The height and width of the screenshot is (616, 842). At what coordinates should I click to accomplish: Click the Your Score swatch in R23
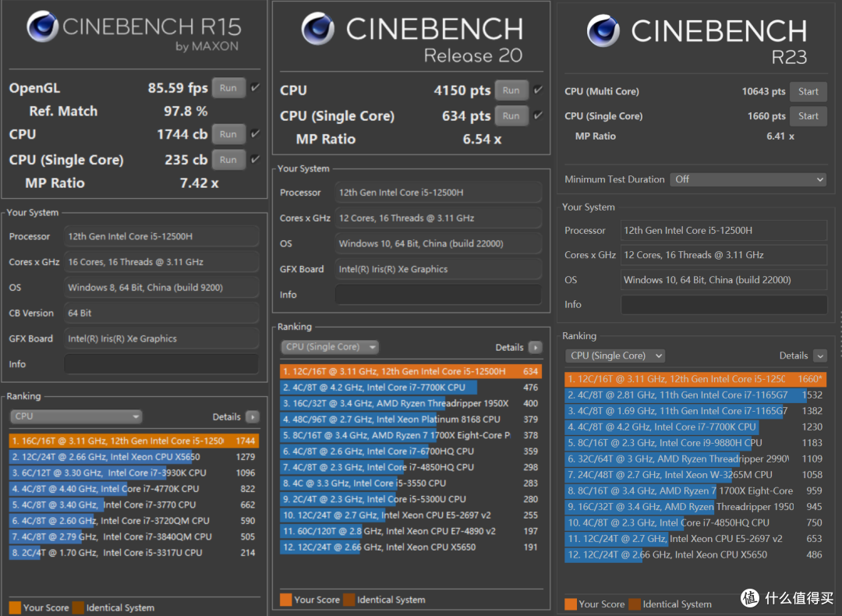(x=570, y=604)
